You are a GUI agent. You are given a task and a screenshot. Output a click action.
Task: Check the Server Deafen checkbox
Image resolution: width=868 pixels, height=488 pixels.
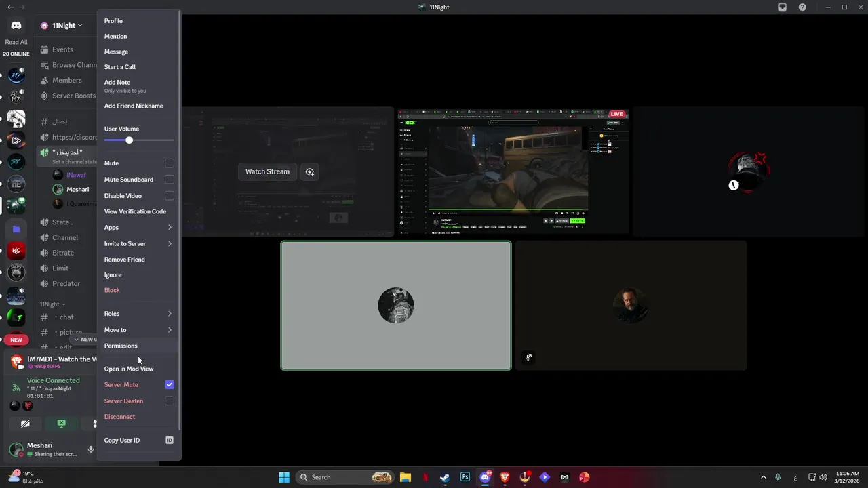170,401
